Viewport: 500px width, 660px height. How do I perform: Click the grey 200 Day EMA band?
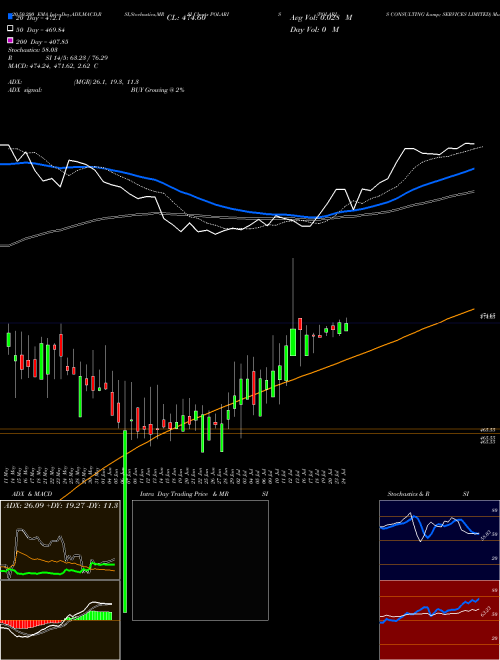point(236,217)
